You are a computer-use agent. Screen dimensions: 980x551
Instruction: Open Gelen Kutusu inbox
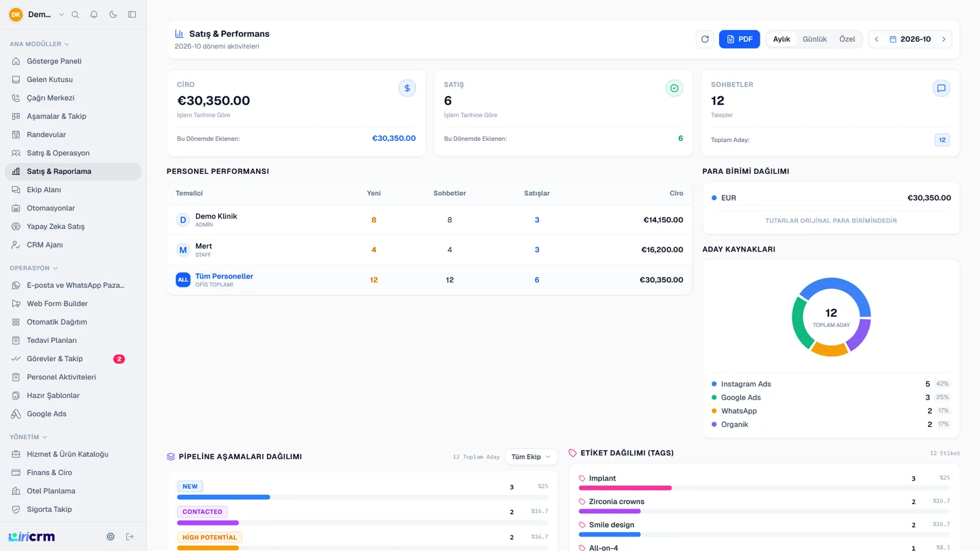click(x=73, y=80)
